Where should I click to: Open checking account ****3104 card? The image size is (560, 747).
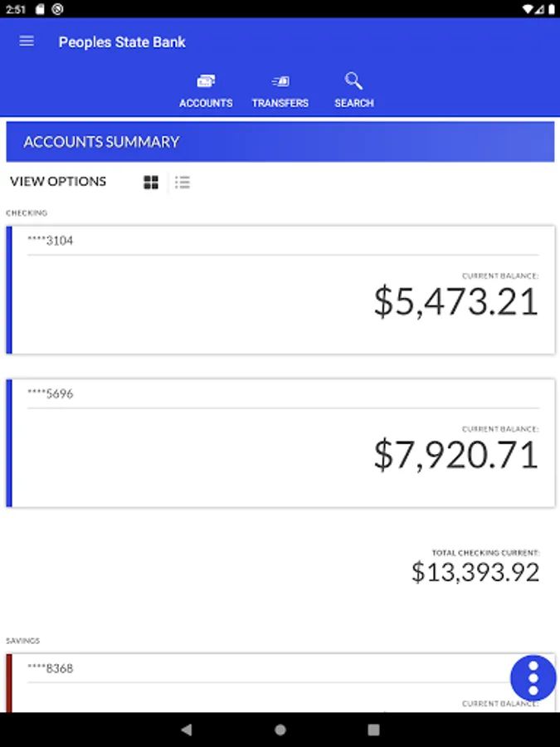(280, 290)
